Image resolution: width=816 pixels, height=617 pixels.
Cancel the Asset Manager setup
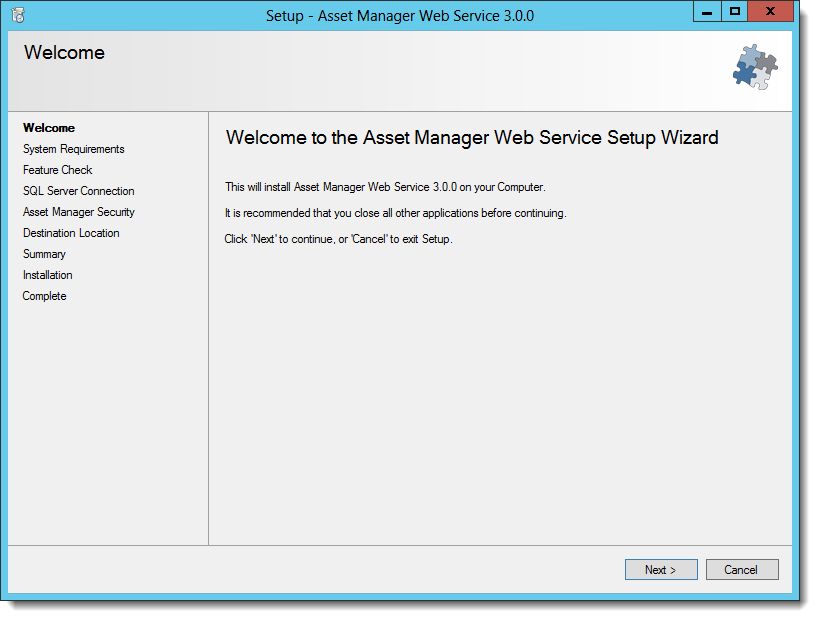[742, 570]
